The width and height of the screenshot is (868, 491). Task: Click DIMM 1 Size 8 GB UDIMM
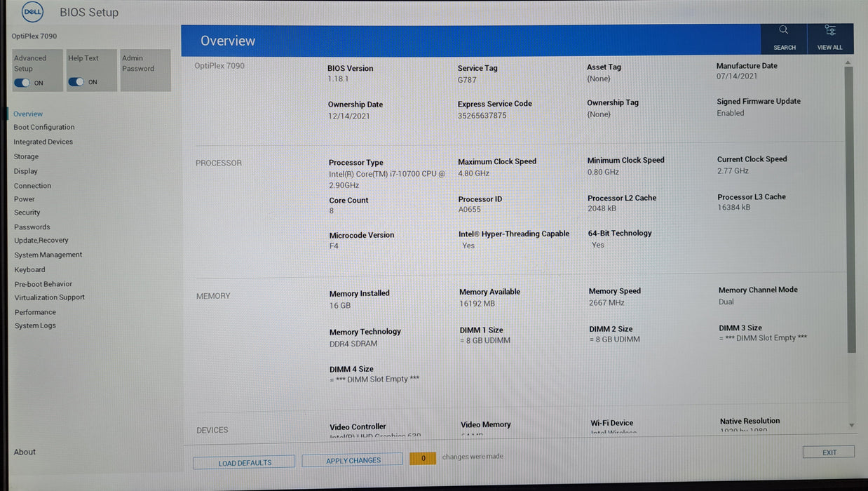[485, 340]
